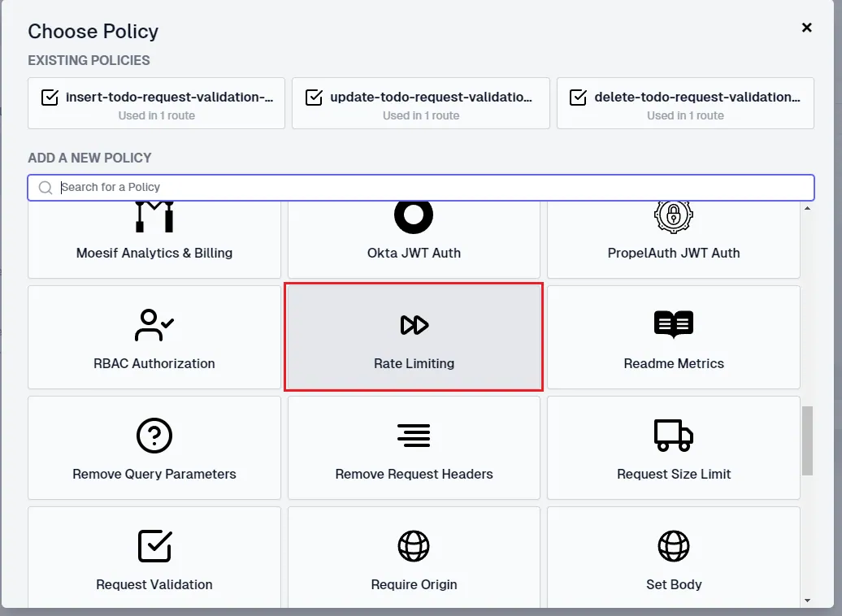Click the scrollbar up arrow
Viewport: 842px width, 616px height.
tap(807, 208)
